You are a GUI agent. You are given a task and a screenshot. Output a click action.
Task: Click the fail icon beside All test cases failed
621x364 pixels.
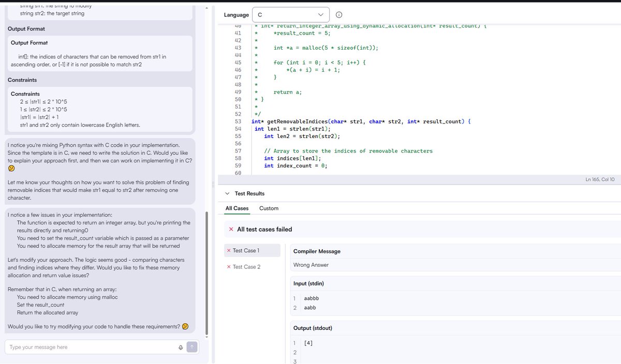(231, 230)
